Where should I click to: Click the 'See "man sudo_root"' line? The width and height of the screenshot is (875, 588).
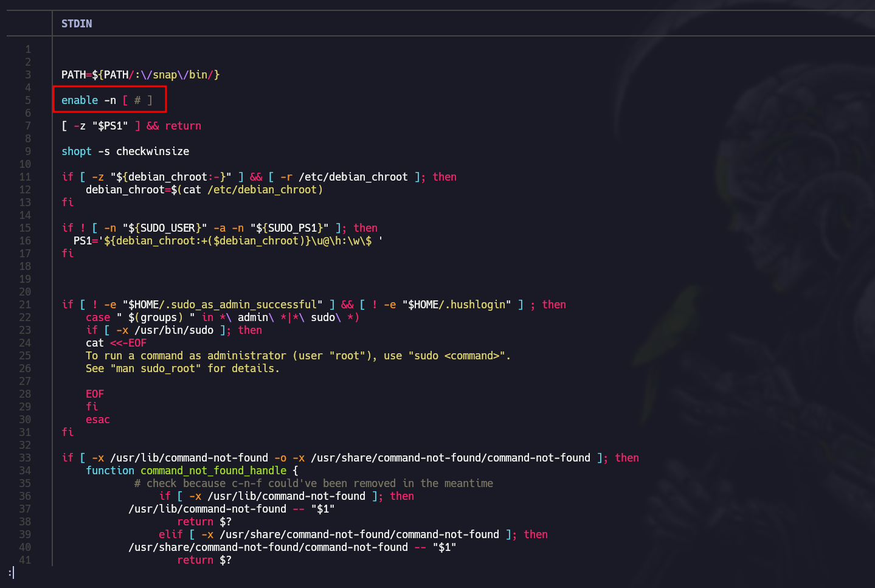click(182, 368)
